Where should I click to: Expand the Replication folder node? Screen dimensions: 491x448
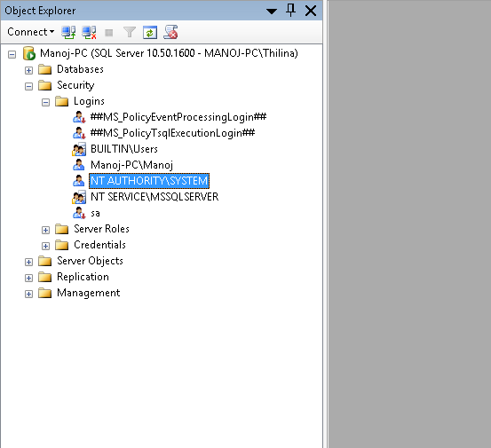click(28, 279)
